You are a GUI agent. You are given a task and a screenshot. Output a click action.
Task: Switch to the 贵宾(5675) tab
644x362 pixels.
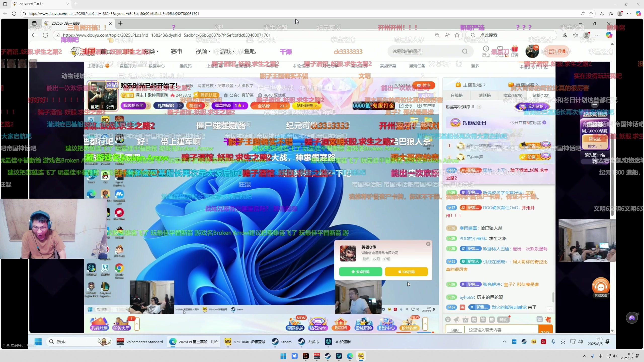point(513,95)
